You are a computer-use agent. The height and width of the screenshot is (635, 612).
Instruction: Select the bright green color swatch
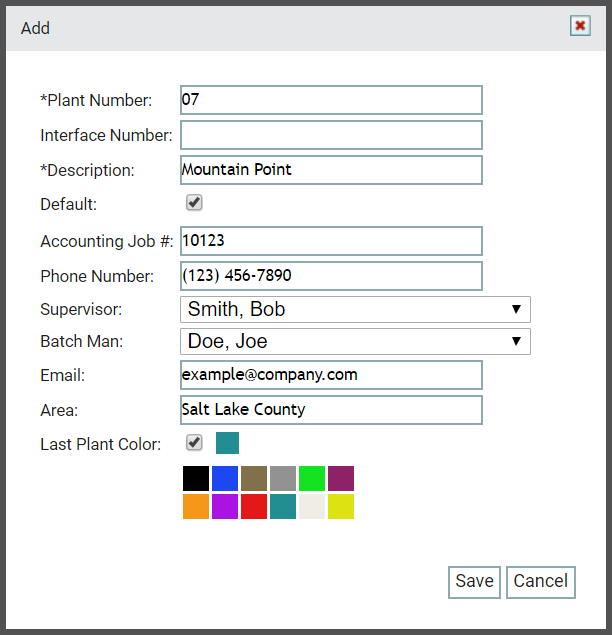[312, 478]
